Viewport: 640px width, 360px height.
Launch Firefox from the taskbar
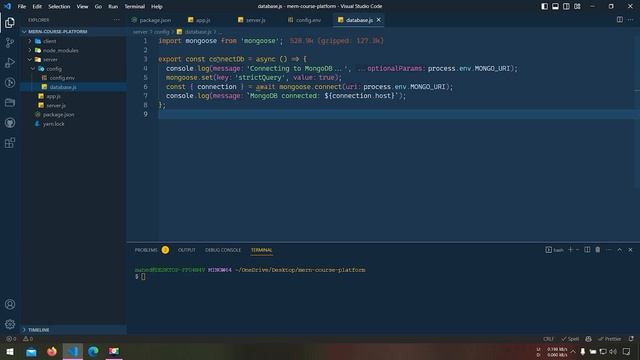(52, 351)
